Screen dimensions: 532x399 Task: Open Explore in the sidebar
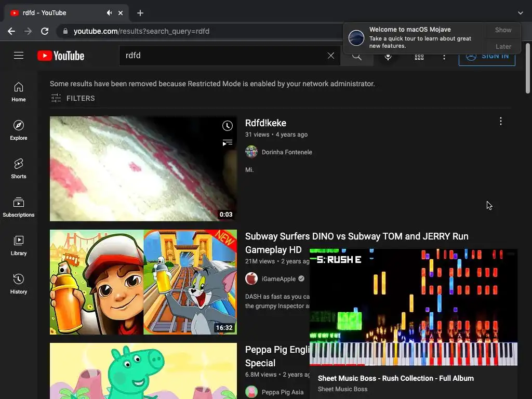coord(19,130)
